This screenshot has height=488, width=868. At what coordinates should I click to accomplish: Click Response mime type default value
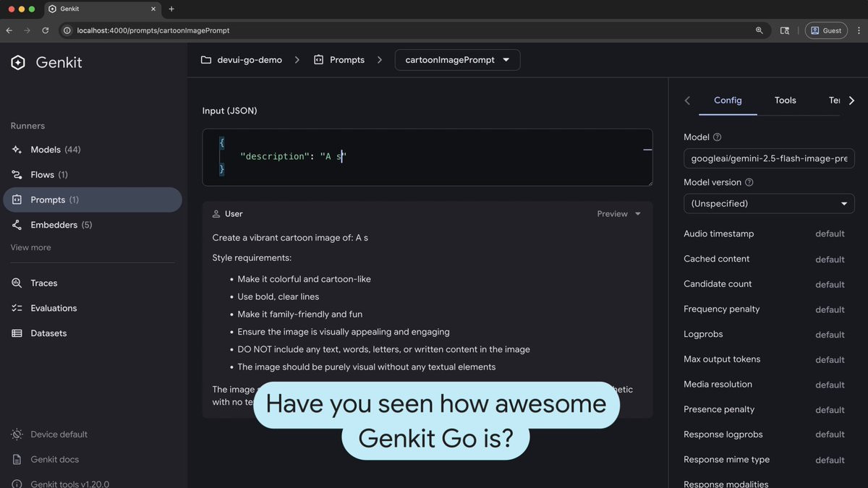830,460
